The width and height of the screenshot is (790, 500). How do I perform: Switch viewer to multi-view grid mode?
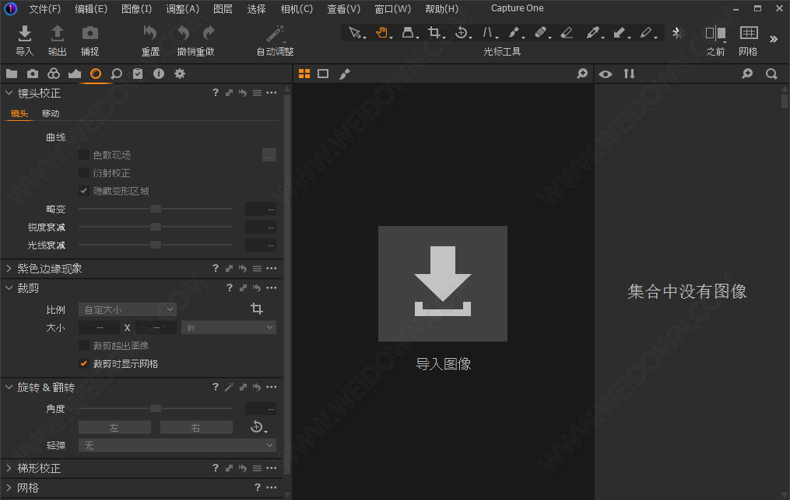click(x=304, y=74)
